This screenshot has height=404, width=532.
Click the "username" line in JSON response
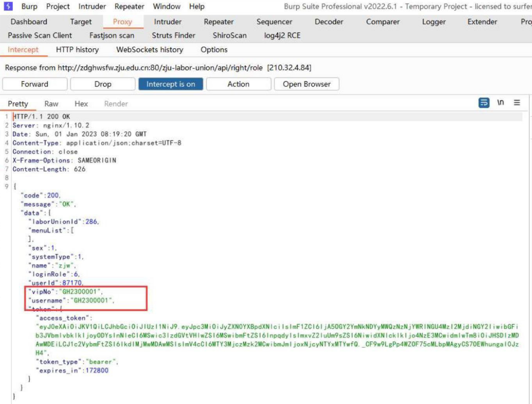pyautogui.click(x=71, y=300)
